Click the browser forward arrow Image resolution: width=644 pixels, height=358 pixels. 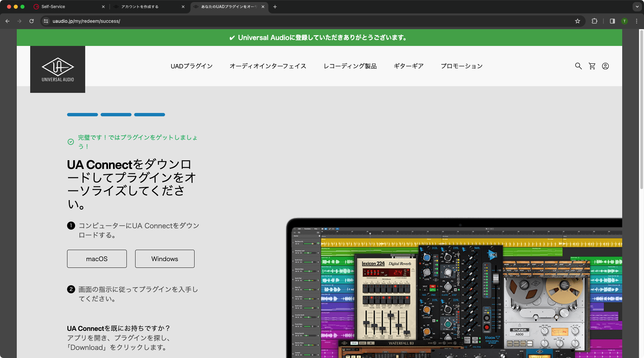[19, 21]
